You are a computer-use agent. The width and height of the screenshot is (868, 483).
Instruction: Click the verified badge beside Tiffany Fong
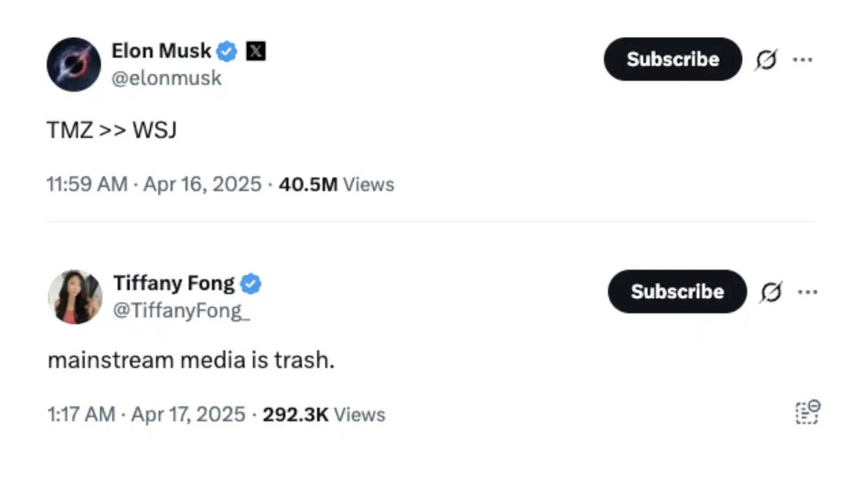(251, 284)
